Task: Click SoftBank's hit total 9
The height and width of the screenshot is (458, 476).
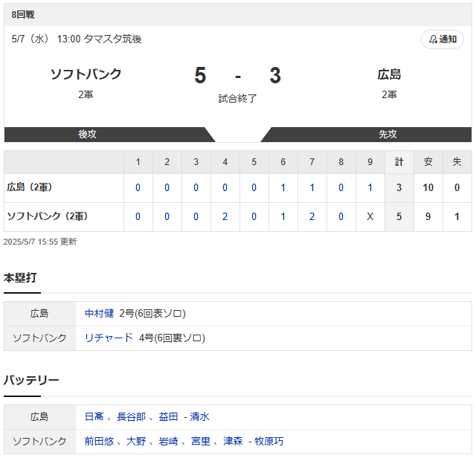Action: click(x=428, y=216)
